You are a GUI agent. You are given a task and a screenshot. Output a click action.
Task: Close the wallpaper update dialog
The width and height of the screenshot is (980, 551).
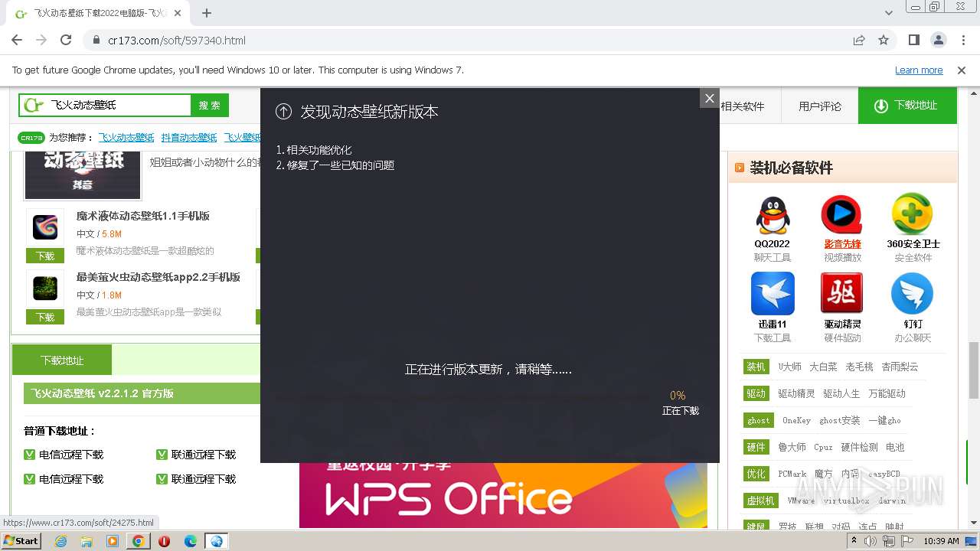(709, 98)
